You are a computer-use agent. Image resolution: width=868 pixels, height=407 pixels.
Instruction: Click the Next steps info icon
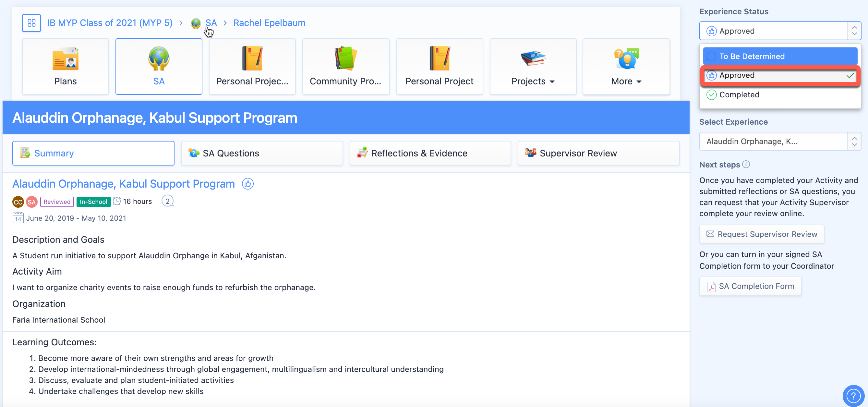tap(746, 165)
